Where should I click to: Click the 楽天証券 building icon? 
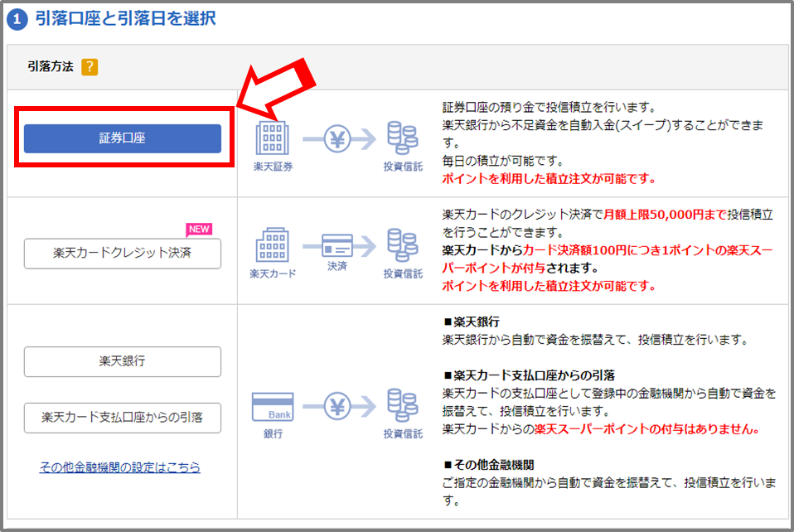tap(273, 138)
